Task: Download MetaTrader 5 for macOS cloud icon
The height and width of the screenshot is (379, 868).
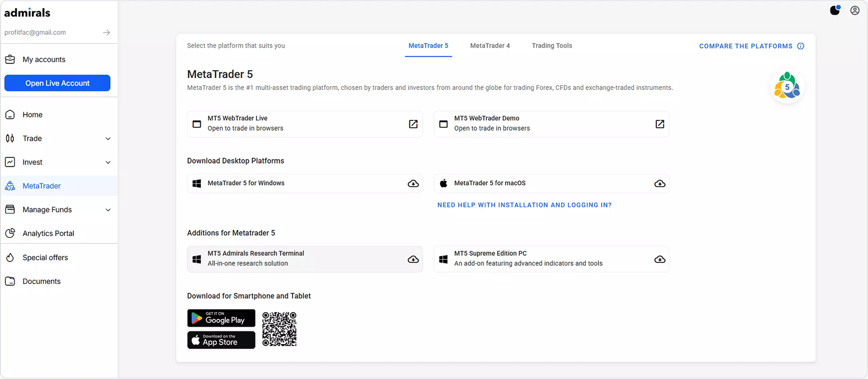Action: (660, 183)
